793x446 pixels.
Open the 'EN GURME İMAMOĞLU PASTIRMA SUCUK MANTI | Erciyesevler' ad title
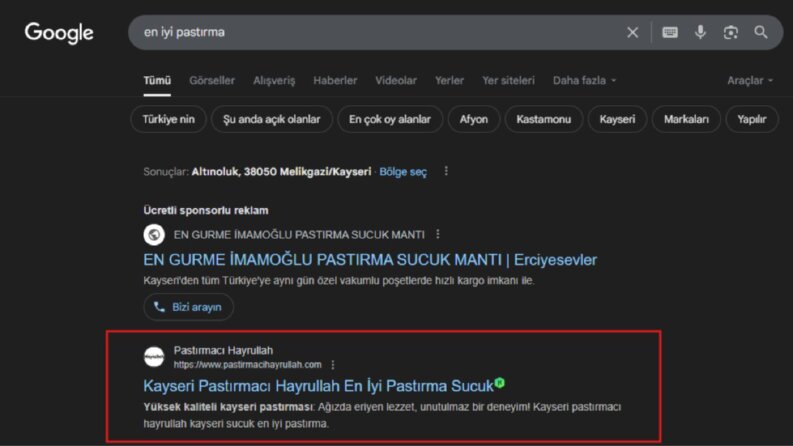(x=370, y=260)
